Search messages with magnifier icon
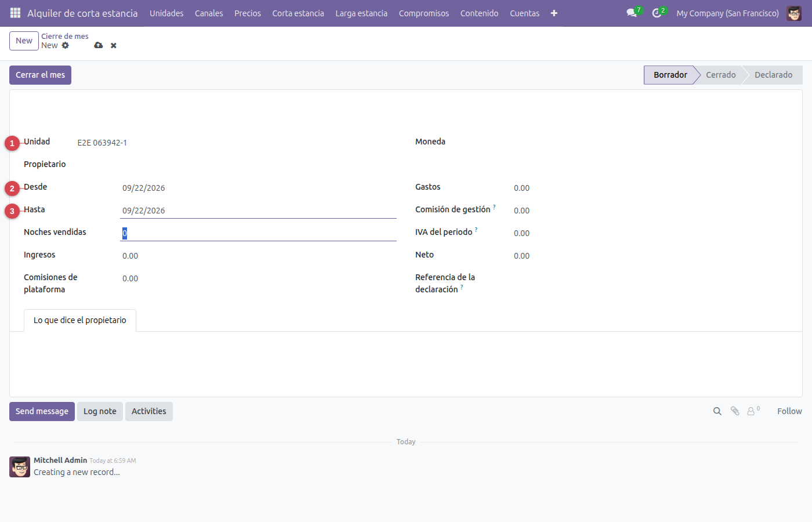 point(717,411)
